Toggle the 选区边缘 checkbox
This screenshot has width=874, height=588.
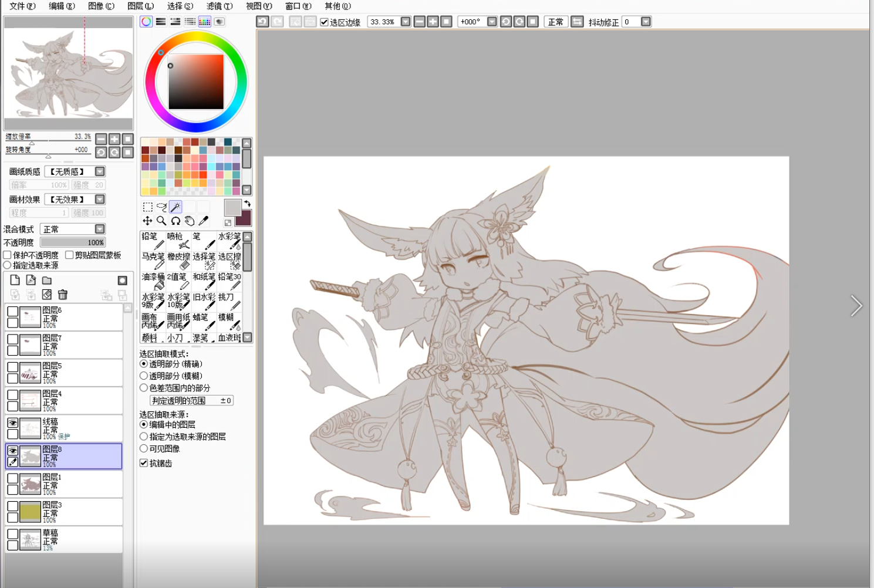point(324,22)
